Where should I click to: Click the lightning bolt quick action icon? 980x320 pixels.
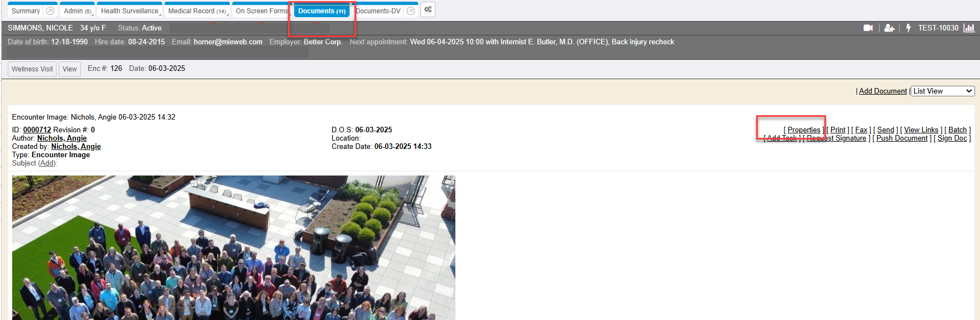tap(909, 28)
